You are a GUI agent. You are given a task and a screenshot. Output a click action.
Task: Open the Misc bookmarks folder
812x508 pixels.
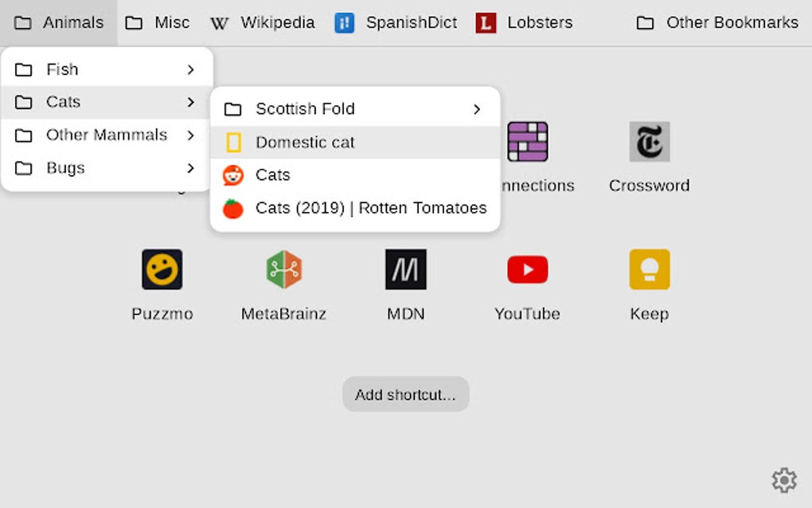pyautogui.click(x=158, y=23)
